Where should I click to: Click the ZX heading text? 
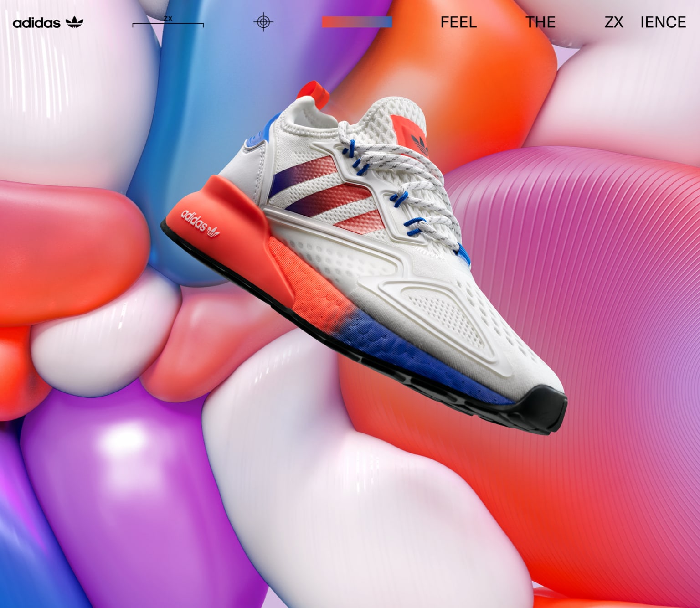[x=613, y=22]
